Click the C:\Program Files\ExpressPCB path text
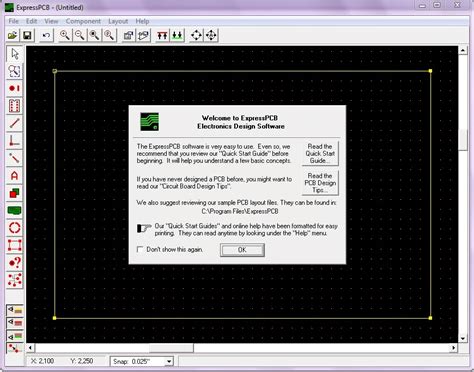The height and width of the screenshot is (372, 474). pos(240,211)
